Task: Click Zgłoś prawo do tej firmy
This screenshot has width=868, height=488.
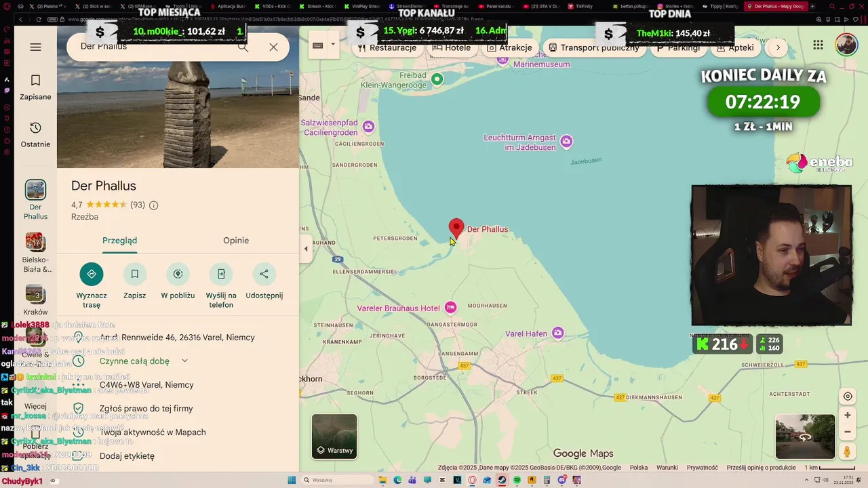Action: tap(178, 409)
